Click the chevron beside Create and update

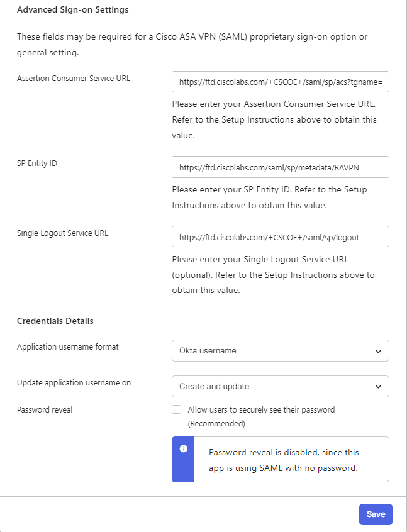[378, 386]
